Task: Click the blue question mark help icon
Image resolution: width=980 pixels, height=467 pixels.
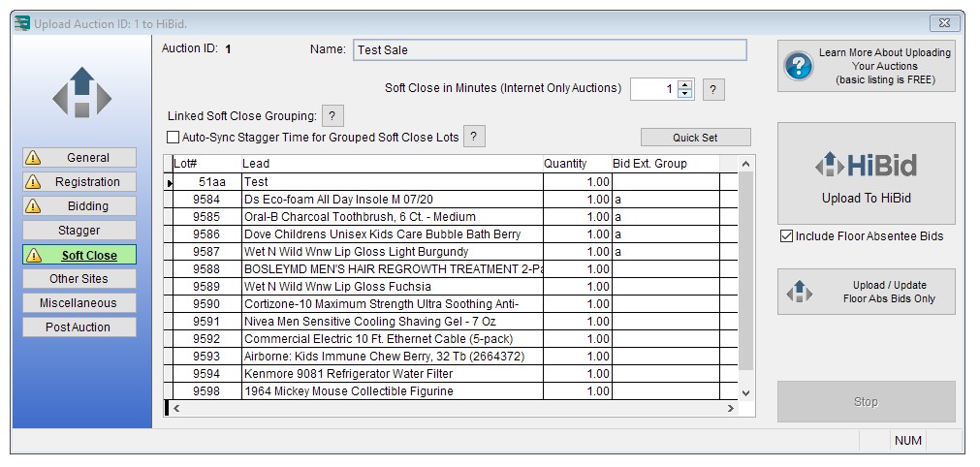Action: (798, 66)
